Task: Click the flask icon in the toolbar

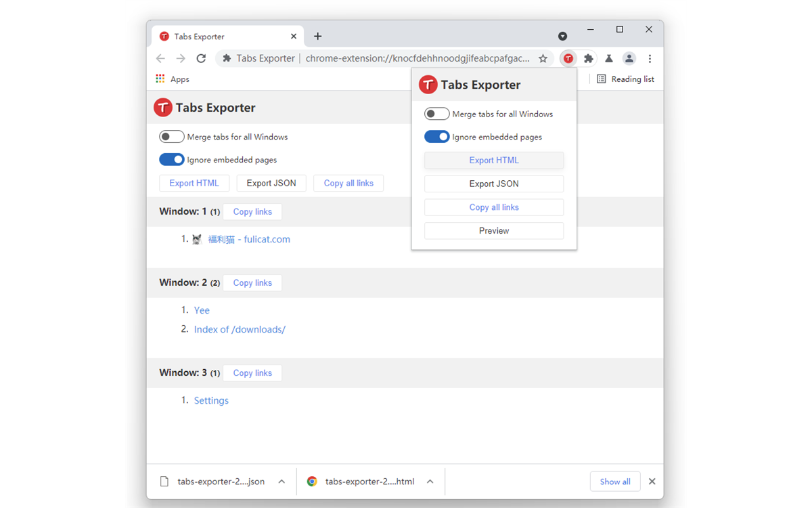Action: [609, 59]
